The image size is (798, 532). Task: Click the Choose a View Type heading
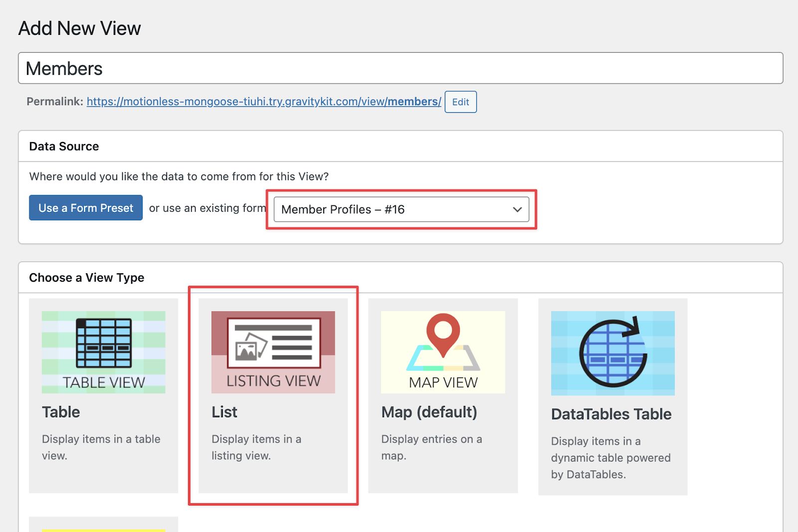87,277
